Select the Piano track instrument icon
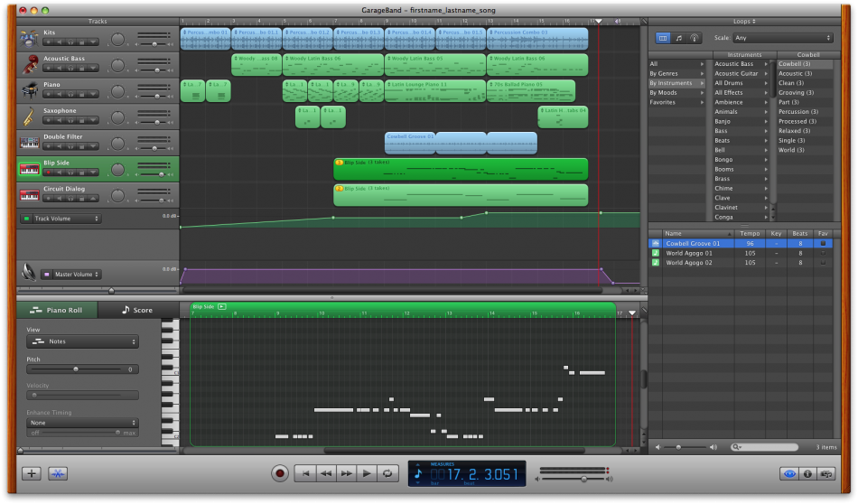Image resolution: width=858 pixels, height=504 pixels. (29, 91)
